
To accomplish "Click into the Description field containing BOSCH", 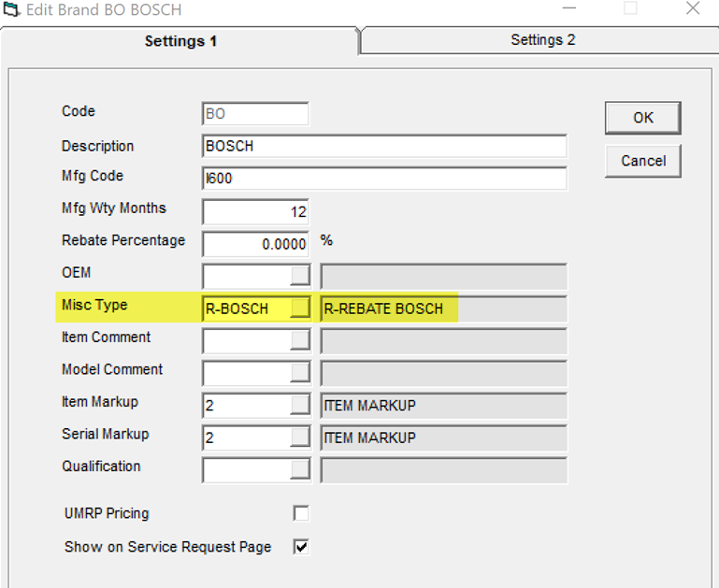I will point(383,147).
